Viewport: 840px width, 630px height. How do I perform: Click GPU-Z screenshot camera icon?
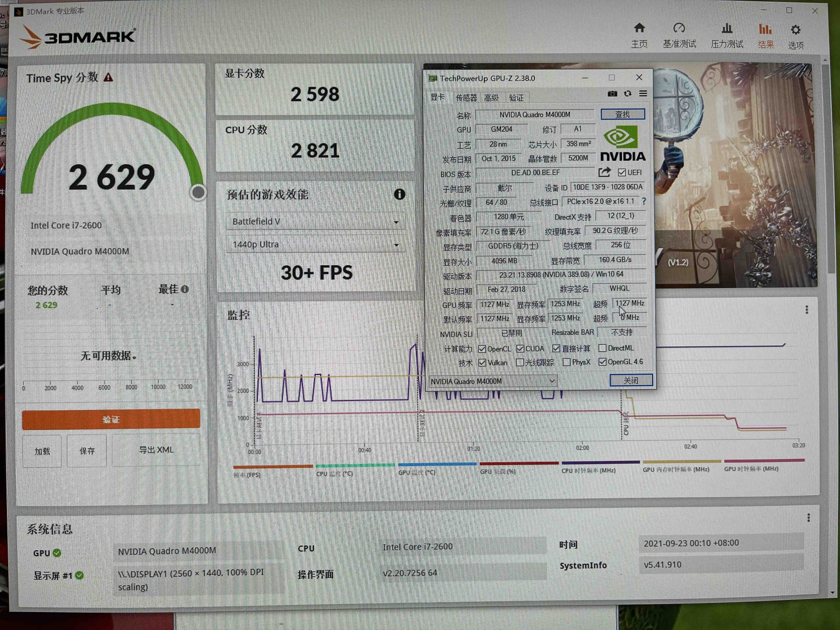[612, 94]
